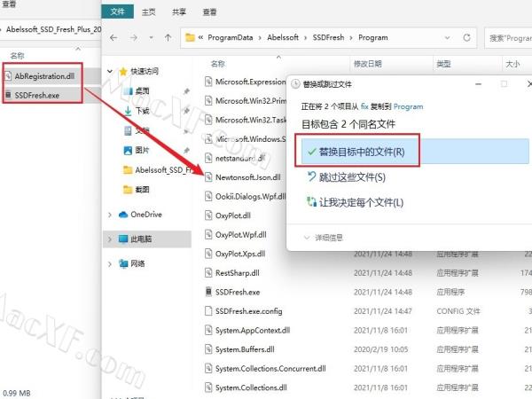Expand the 网络 tree node

[x=110, y=263]
